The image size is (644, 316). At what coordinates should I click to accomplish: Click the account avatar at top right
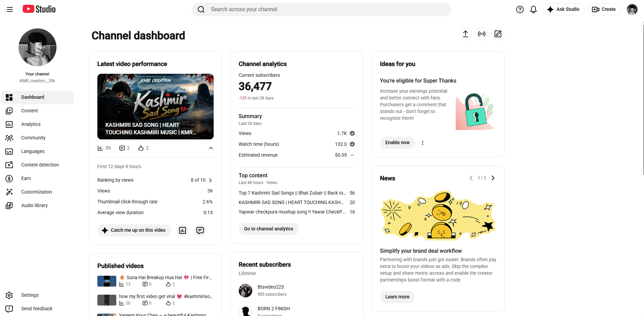tap(632, 9)
